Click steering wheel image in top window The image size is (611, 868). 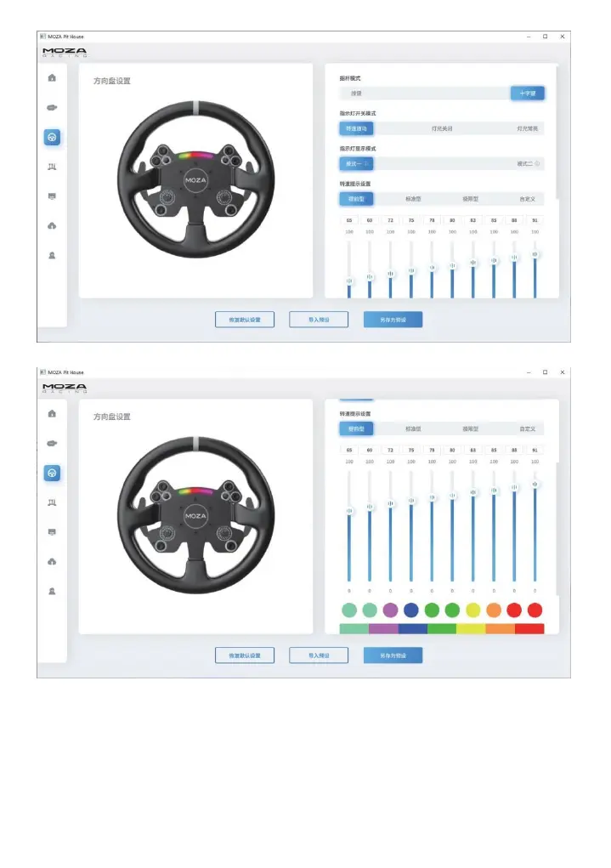[x=196, y=179]
